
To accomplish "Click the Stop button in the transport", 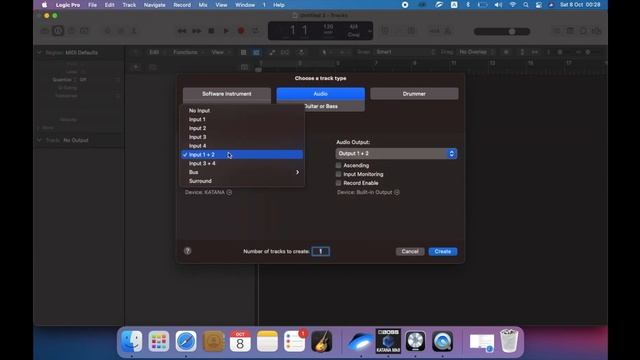I will point(211,31).
